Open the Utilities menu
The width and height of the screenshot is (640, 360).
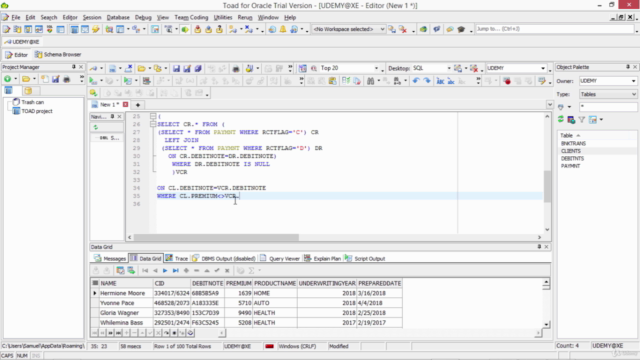223,18
